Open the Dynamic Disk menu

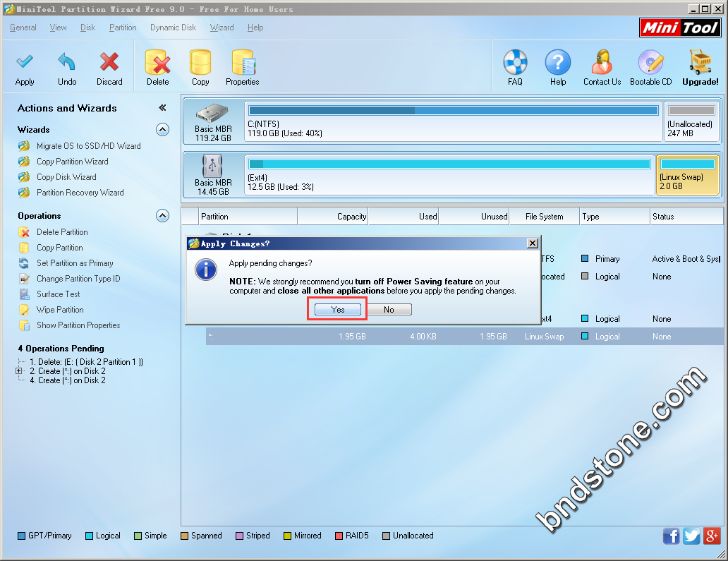pos(173,28)
